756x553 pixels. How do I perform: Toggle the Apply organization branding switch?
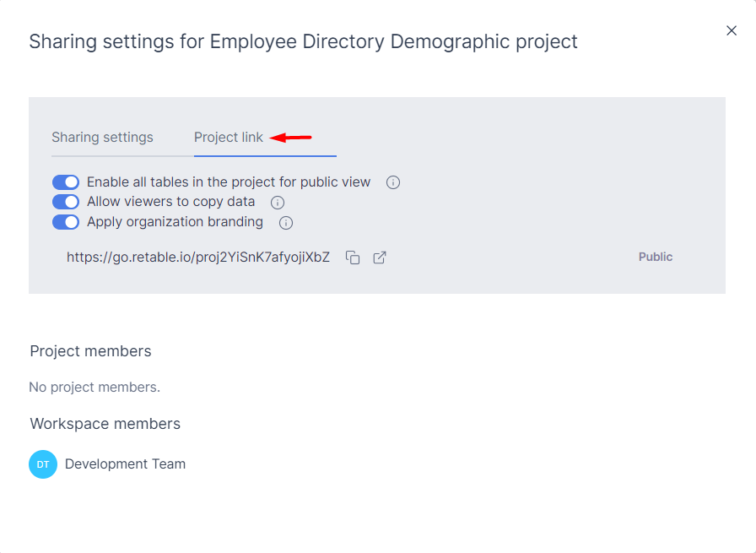coord(66,222)
